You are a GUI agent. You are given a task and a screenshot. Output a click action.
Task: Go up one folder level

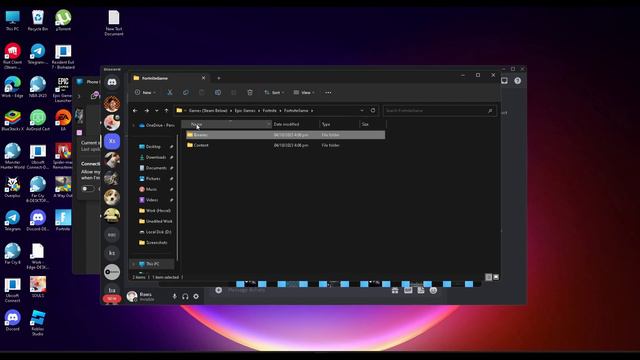coord(167,111)
